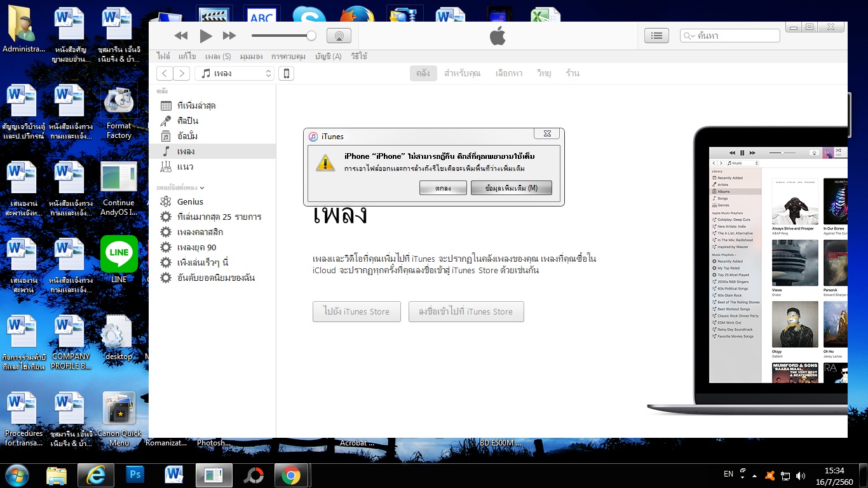Open File Explorer from the taskbar
Image resolution: width=868 pixels, height=488 pixels.
pyautogui.click(x=57, y=475)
